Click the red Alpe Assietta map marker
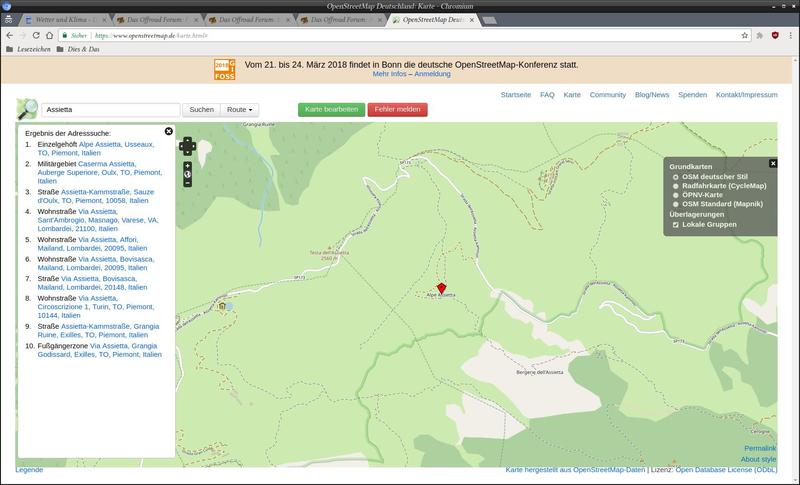Screen dimensions: 800x485 click(441, 288)
